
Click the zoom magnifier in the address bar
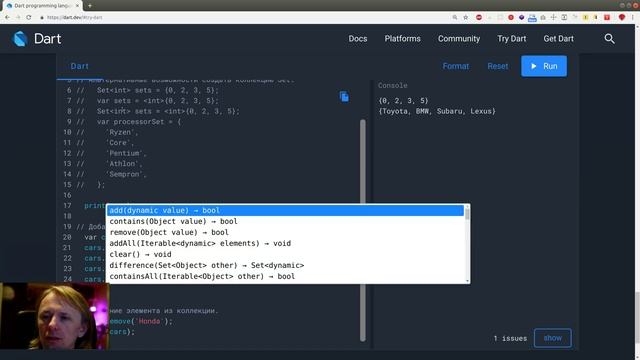(x=455, y=18)
